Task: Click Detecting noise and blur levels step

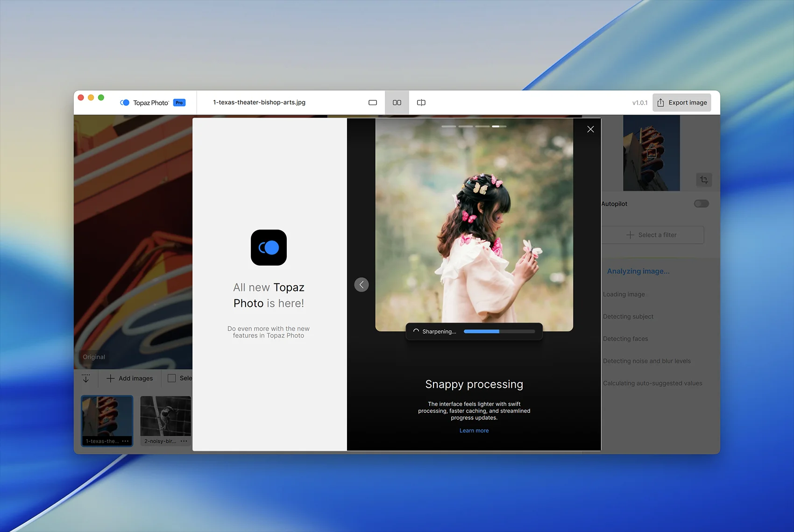Action: (646, 361)
